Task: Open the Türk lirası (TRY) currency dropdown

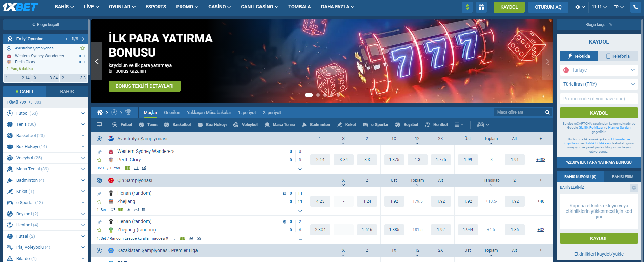Action: [x=599, y=84]
